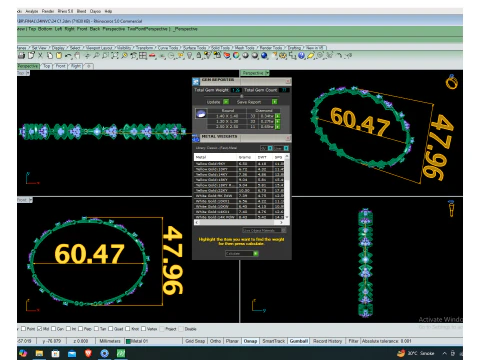Image resolution: width=480 pixels, height=360 pixels.
Task: Click the padlock Lock Objects icon
Action: coord(199,56)
